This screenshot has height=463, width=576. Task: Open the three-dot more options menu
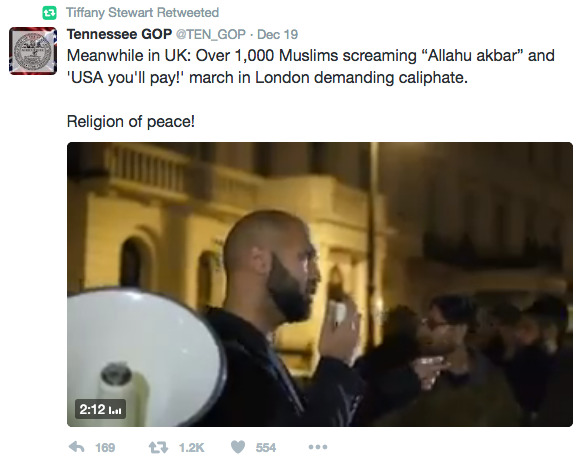[x=318, y=447]
